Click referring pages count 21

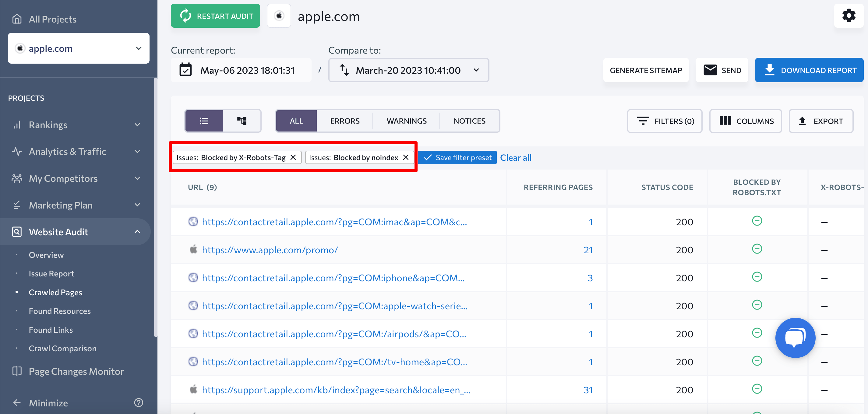588,250
